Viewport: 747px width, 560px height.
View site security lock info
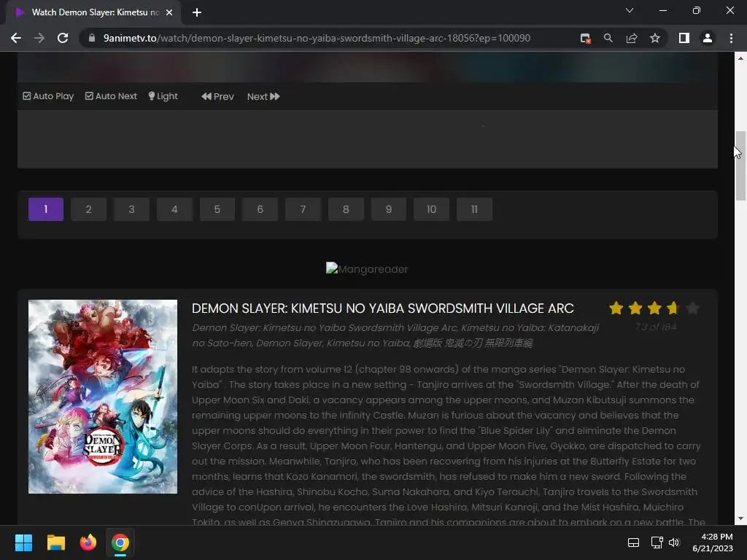point(92,38)
